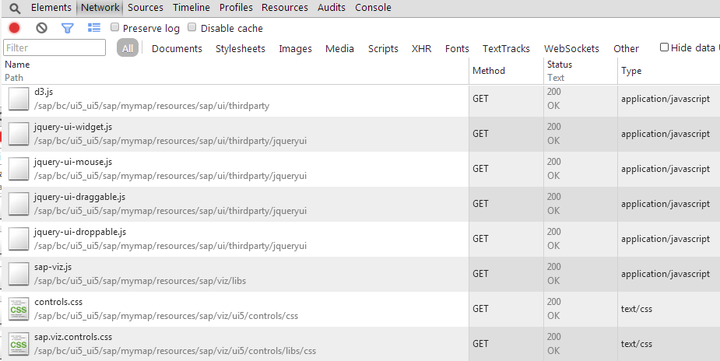Select the sap.viz.controls.css file icon
The height and width of the screenshot is (361, 720).
(x=18, y=344)
